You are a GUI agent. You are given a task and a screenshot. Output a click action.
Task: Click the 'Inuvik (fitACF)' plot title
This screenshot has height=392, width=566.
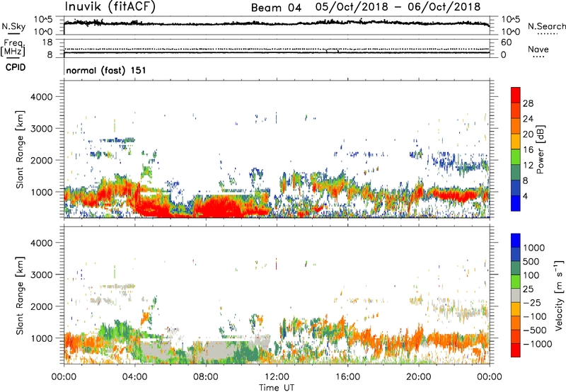click(110, 6)
